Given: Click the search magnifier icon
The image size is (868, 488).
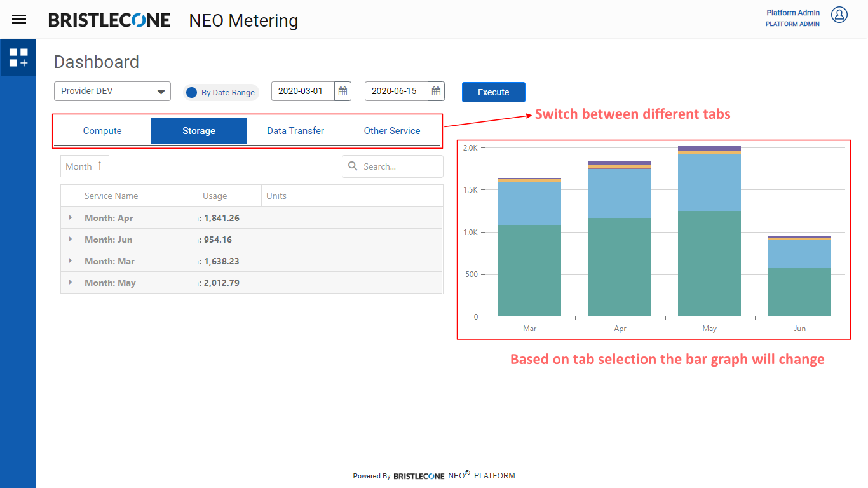Looking at the screenshot, I should point(353,166).
